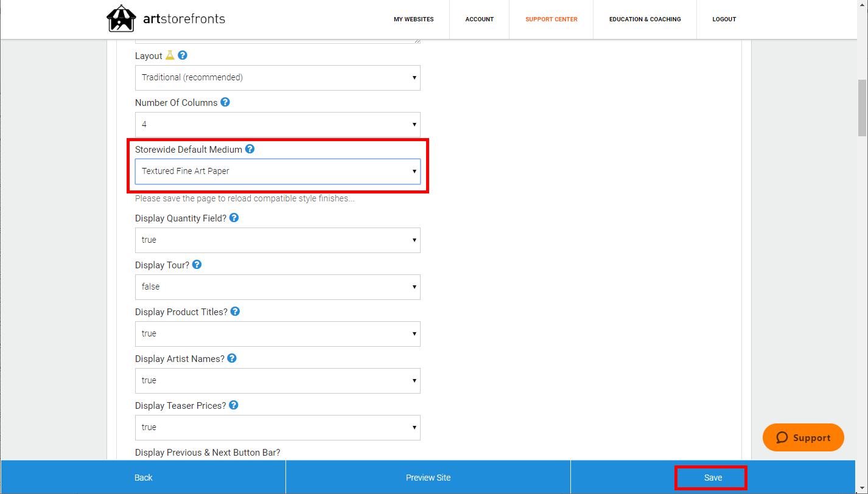
Task: Click the page vertical scrollbar thumb
Action: click(862, 108)
